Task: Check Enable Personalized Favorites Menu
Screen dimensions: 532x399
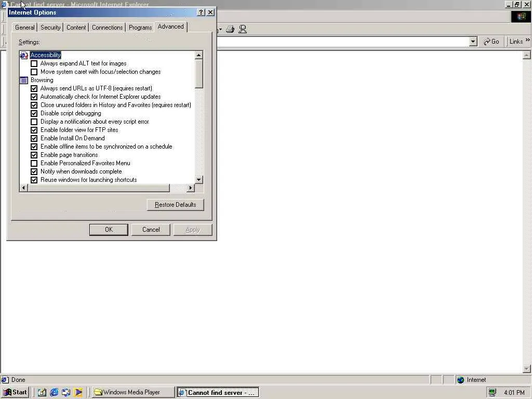Action: pyautogui.click(x=34, y=163)
